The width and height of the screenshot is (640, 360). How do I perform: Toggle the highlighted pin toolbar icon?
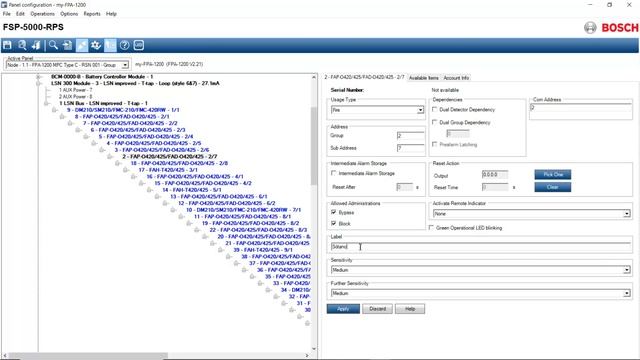pos(82,45)
